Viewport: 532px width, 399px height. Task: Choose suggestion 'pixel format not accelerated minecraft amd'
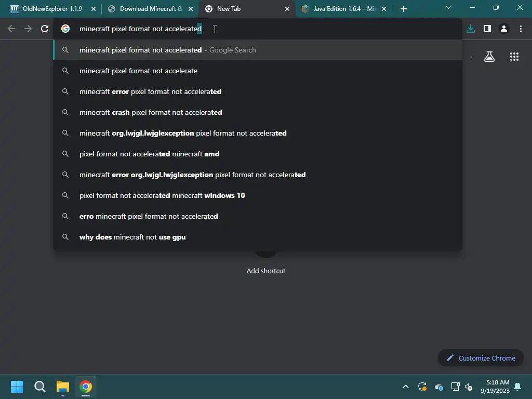click(258, 154)
